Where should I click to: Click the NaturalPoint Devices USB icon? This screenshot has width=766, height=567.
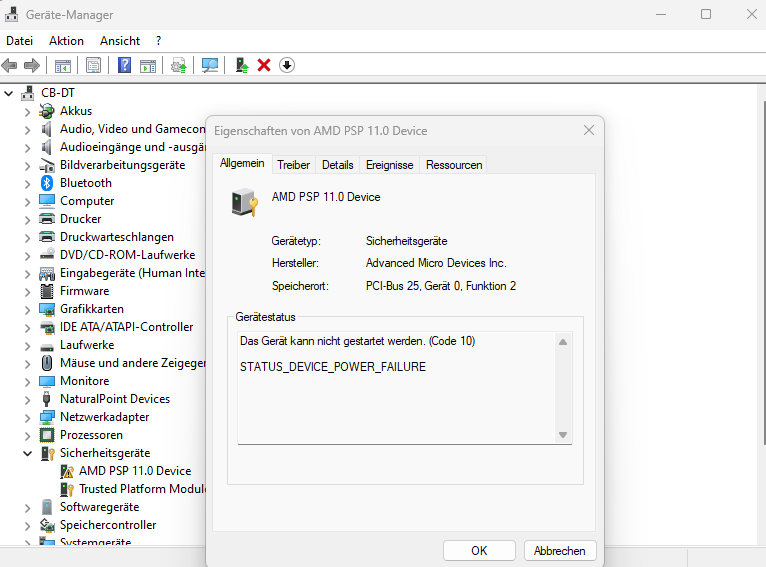pyautogui.click(x=47, y=399)
